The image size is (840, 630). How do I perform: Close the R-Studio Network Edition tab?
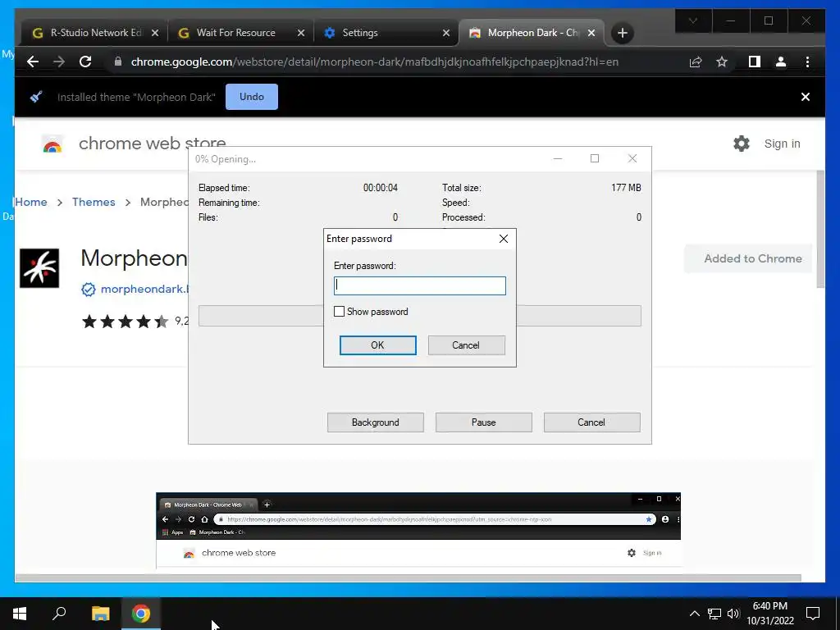(x=155, y=33)
